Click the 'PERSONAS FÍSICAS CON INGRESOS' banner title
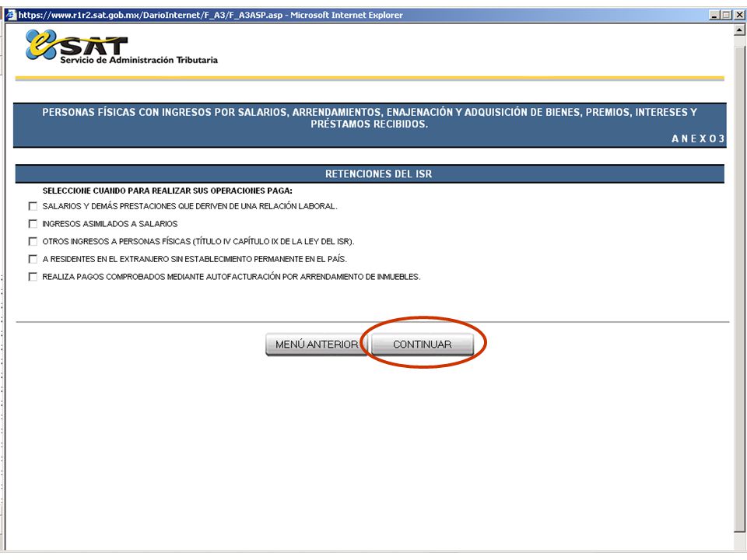 tap(369, 117)
